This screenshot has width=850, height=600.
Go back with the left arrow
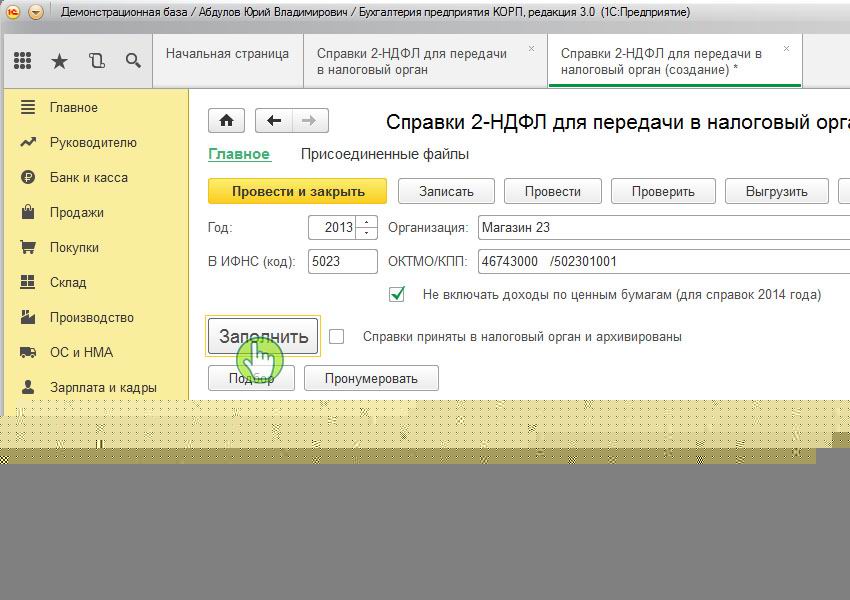click(x=274, y=120)
